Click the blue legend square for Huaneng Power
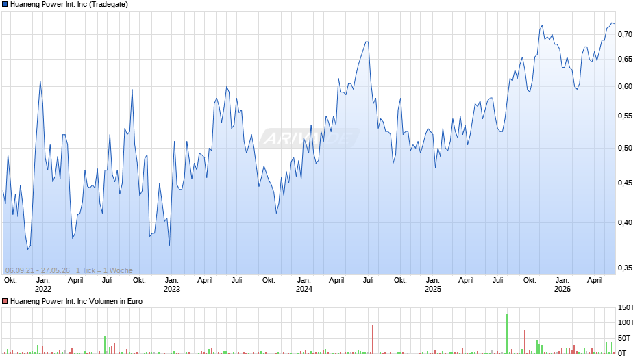 tap(5, 5)
